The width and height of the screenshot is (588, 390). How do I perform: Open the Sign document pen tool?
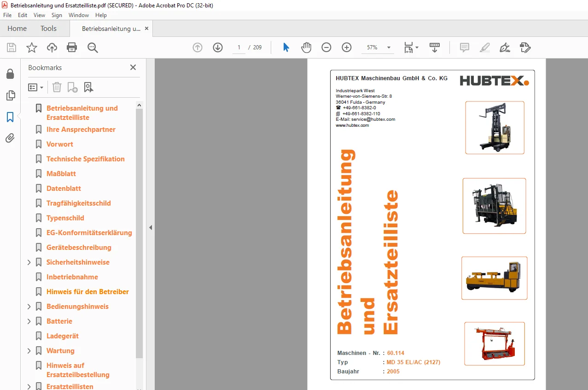tap(505, 47)
